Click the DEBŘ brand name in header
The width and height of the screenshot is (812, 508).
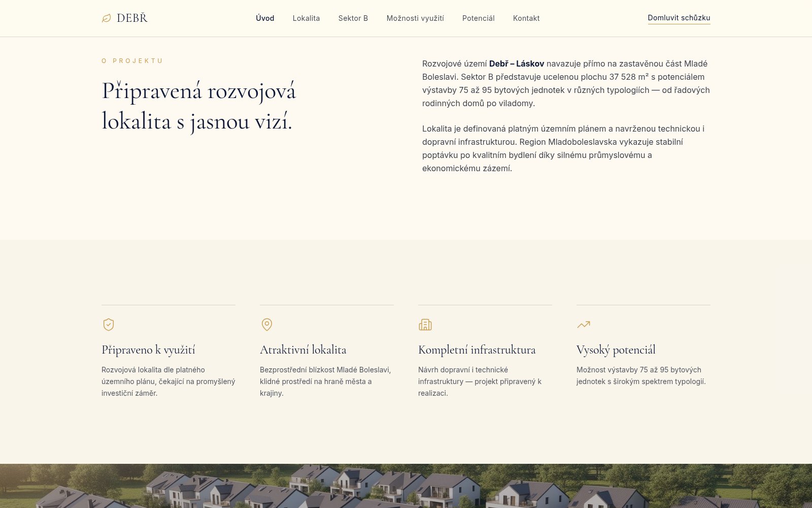[x=132, y=18]
